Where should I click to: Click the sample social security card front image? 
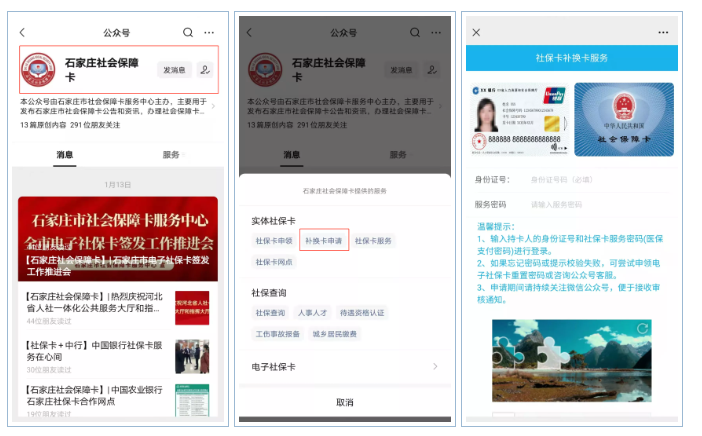click(519, 120)
